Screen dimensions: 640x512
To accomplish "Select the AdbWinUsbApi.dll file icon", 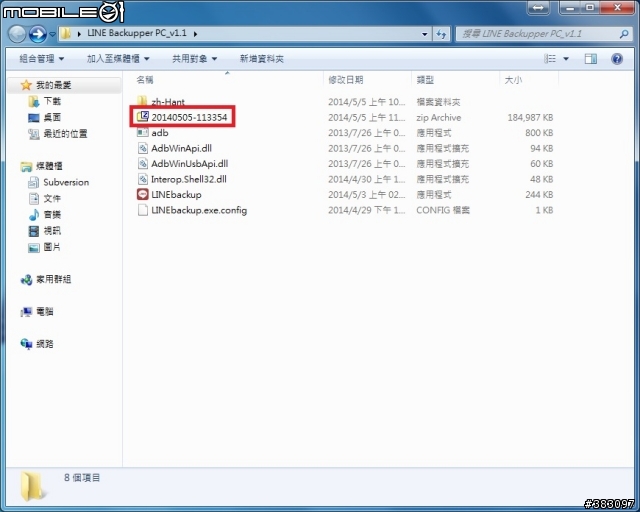I will [x=142, y=164].
